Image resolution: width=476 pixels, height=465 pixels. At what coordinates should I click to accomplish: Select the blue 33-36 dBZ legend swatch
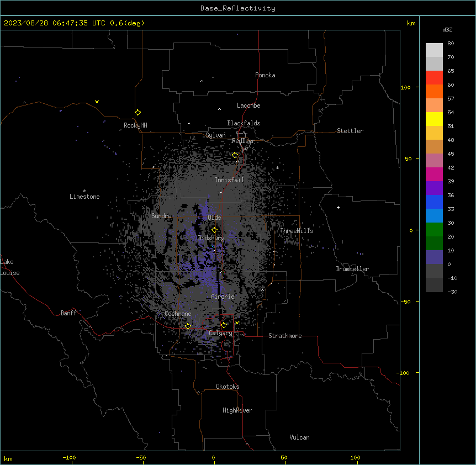(434, 202)
